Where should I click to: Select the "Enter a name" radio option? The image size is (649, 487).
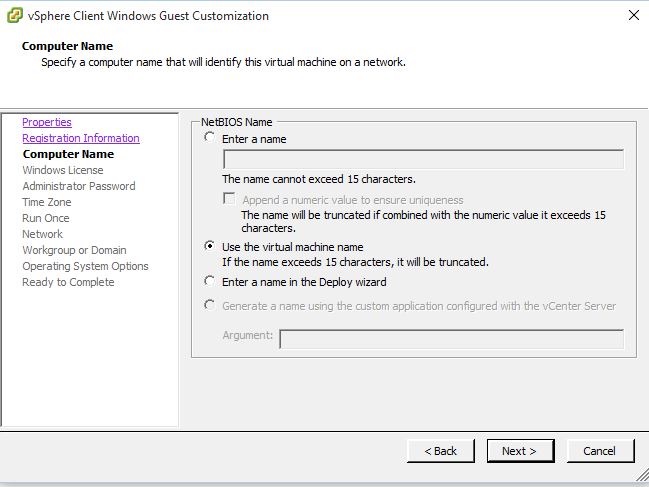(x=209, y=137)
